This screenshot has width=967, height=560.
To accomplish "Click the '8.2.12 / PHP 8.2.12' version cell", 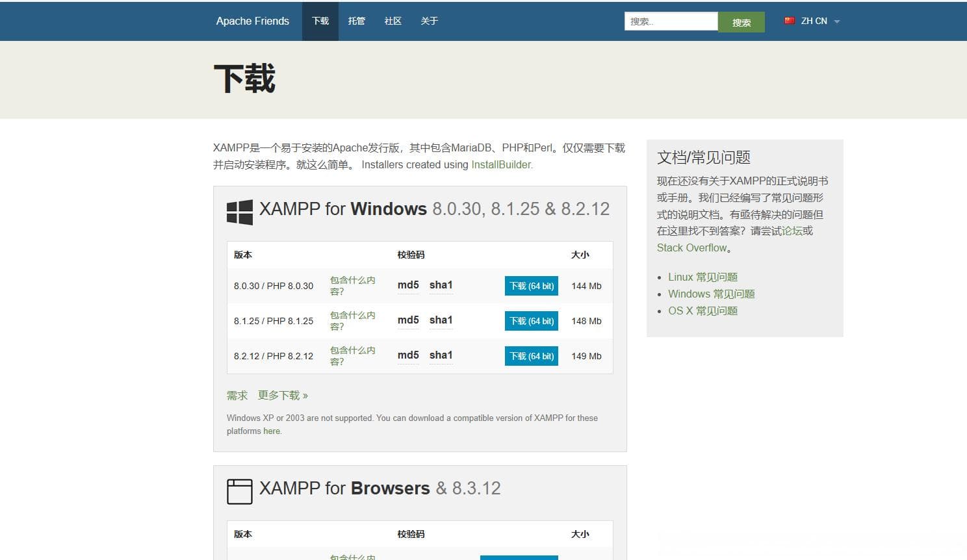I will (274, 356).
